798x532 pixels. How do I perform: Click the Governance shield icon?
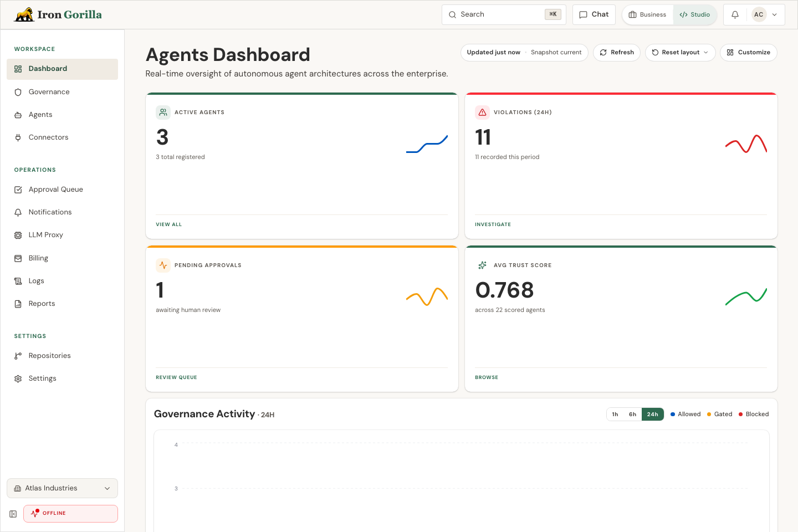point(18,92)
